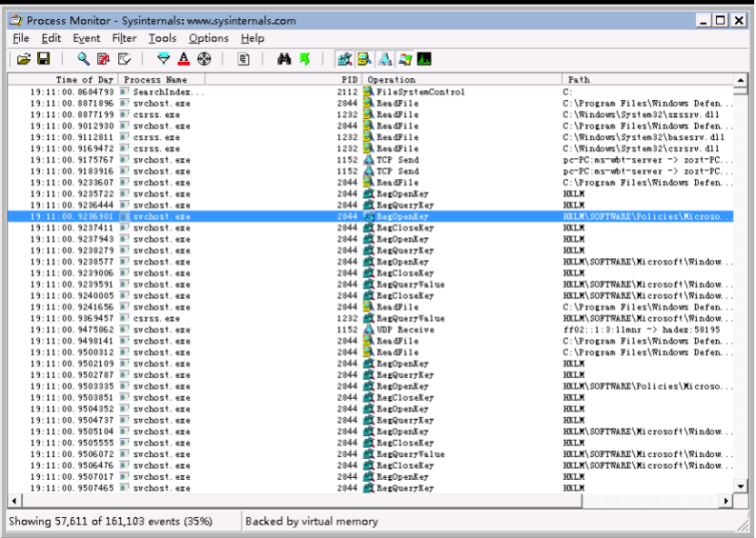Image resolution: width=756 pixels, height=538 pixels.
Task: Select the SearchIndex... FileSystemControl row
Action: point(371,92)
